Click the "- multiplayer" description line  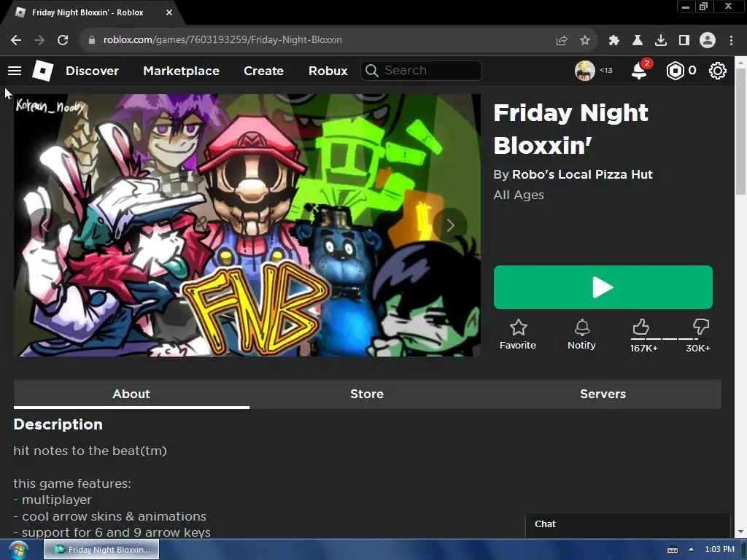click(x=53, y=500)
